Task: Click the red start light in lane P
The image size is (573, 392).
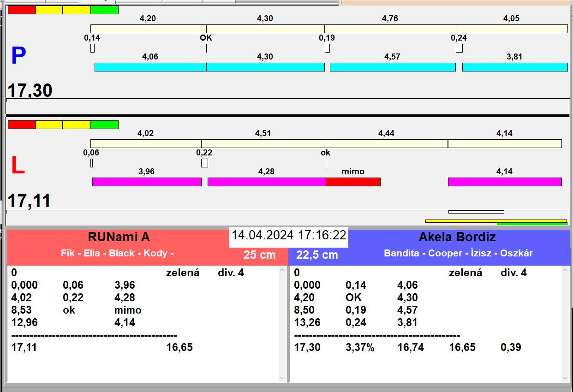Action: click(22, 10)
